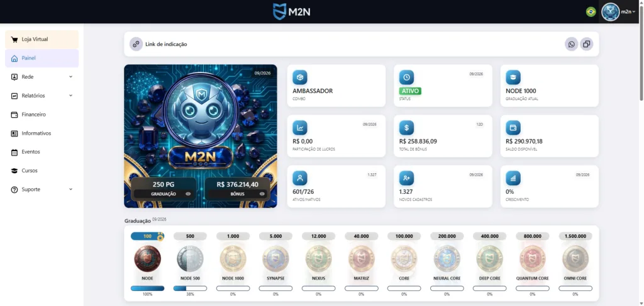Toggle Graduação eye visibility on banner
The width and height of the screenshot is (644, 306).
tap(188, 194)
